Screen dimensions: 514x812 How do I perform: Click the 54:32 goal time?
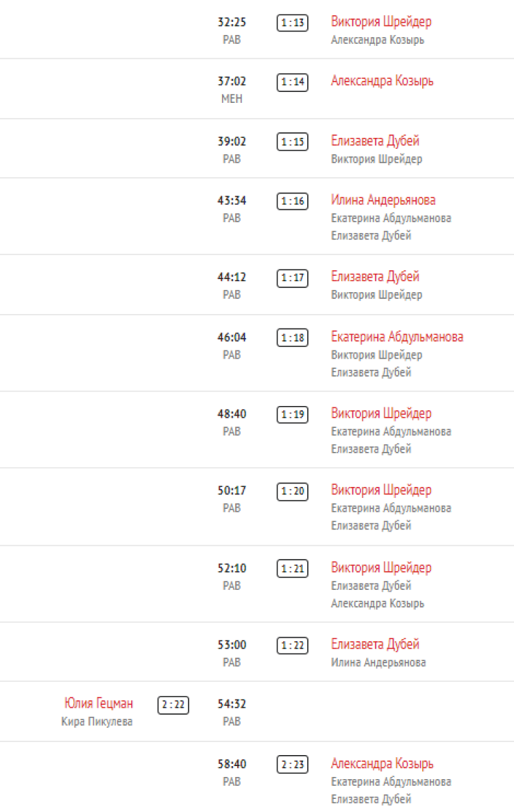[x=232, y=704]
